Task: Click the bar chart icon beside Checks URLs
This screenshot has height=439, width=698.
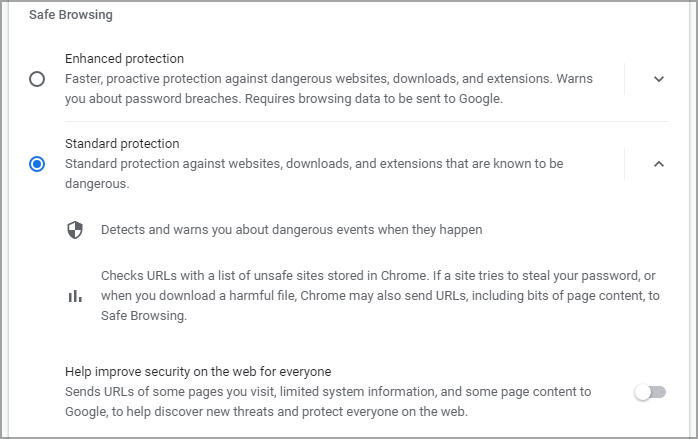Action: [75, 296]
